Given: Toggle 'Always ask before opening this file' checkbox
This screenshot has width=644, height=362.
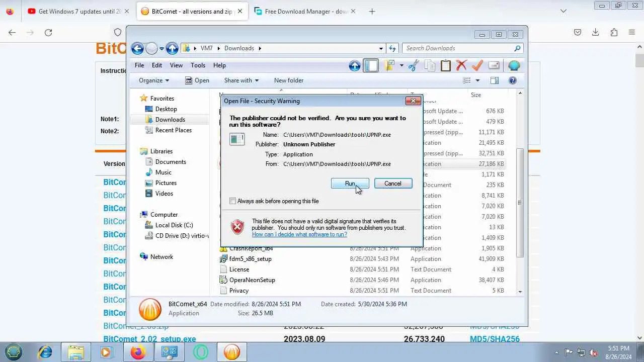Looking at the screenshot, I should click(232, 201).
